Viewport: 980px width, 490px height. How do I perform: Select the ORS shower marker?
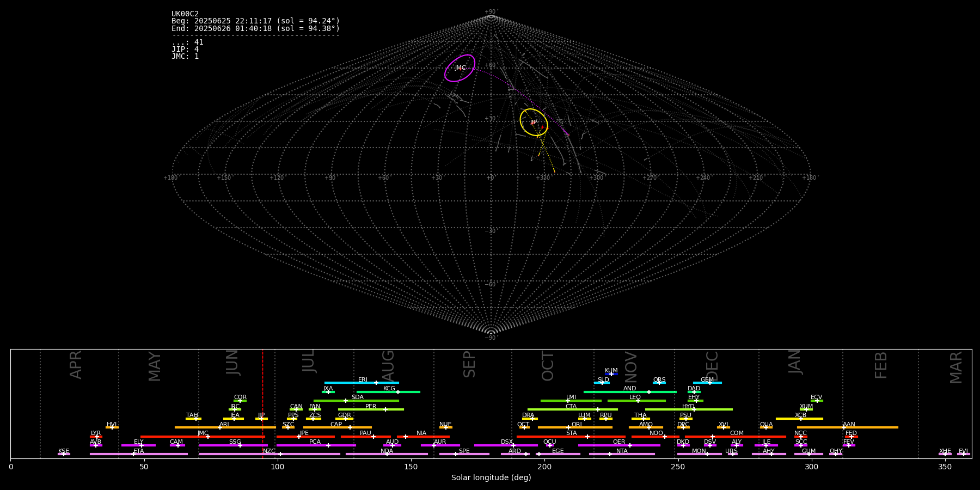[x=659, y=383]
